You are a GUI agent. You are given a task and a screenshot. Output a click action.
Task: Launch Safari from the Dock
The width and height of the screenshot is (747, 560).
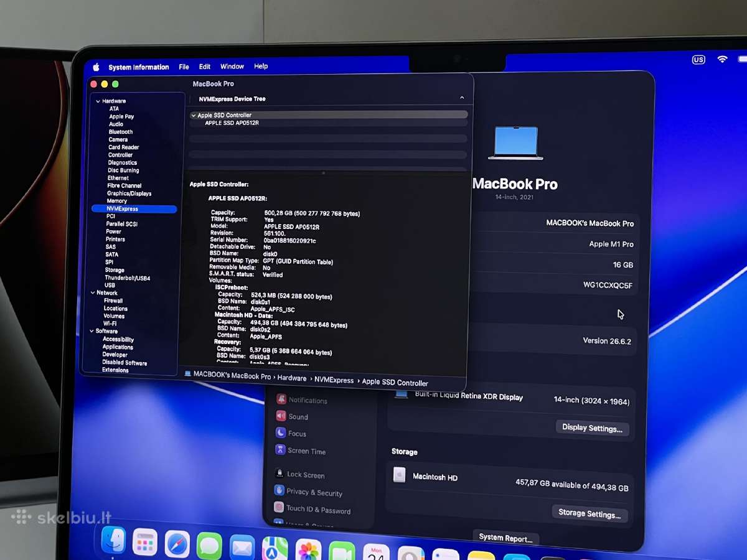(177, 544)
